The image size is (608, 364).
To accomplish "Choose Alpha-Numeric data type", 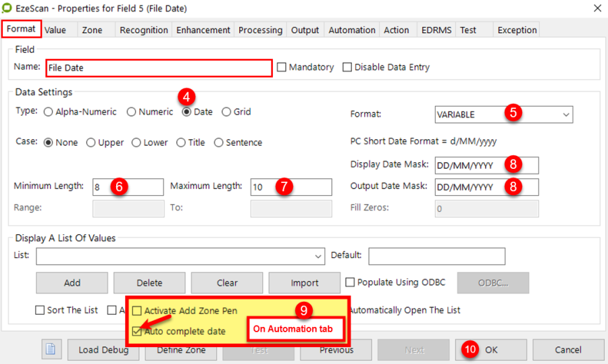I will coord(48,112).
